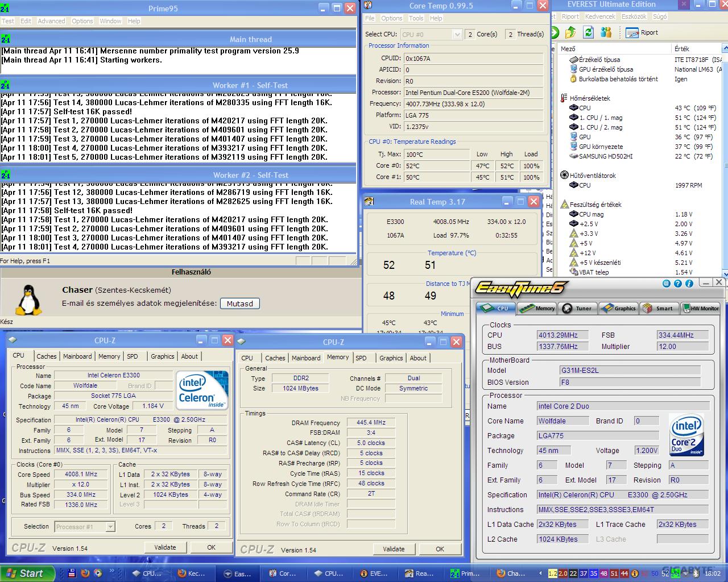
Task: Open the EasyTune6 Smart tab
Action: click(x=659, y=308)
